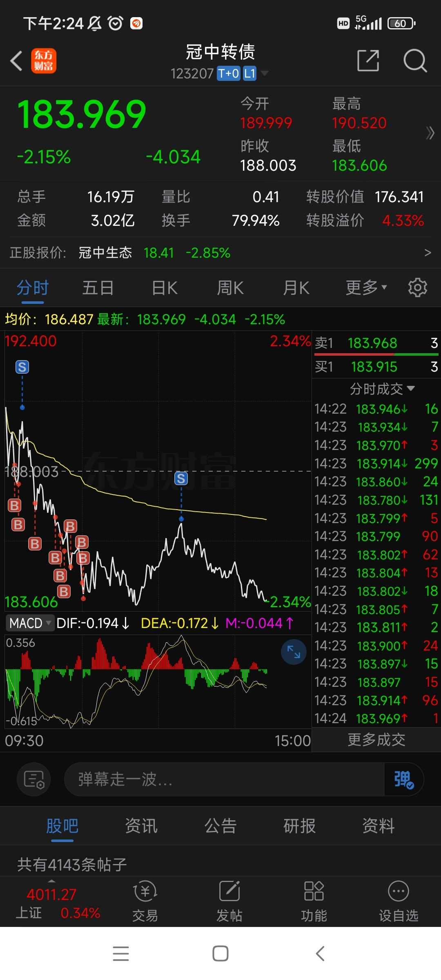
Task: Open search with the magnifier icon
Action: [415, 61]
